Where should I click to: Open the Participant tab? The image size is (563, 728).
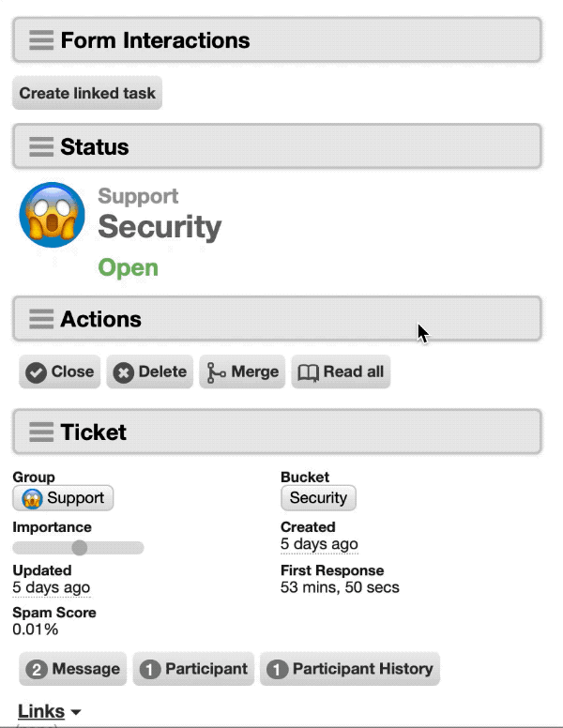pyautogui.click(x=193, y=669)
